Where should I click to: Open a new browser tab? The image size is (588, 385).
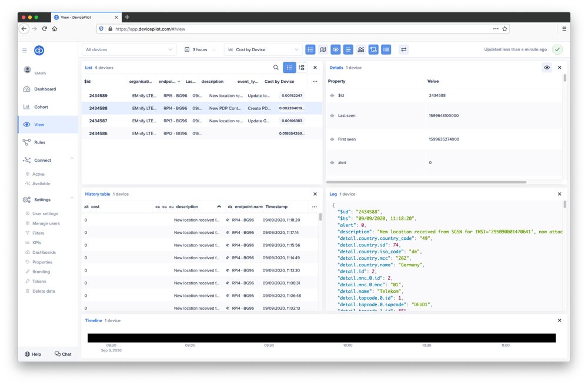[127, 17]
